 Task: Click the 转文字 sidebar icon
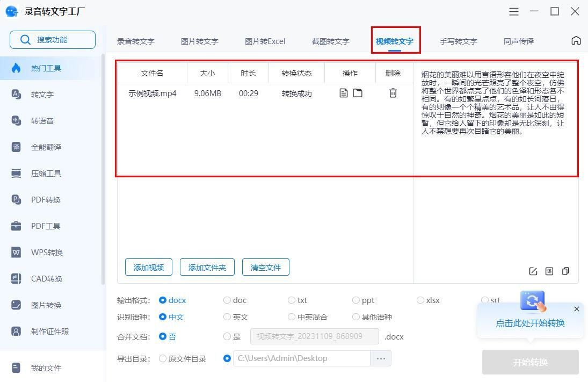16,94
